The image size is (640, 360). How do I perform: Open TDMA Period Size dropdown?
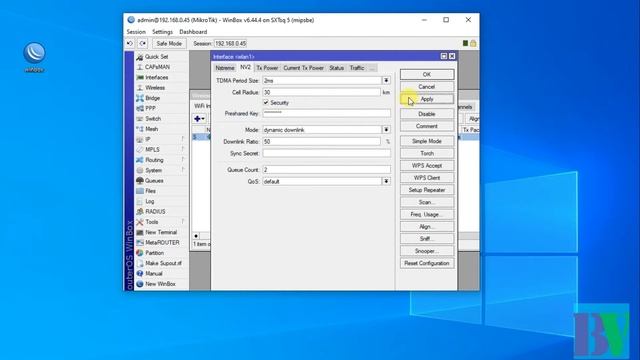tap(386, 80)
